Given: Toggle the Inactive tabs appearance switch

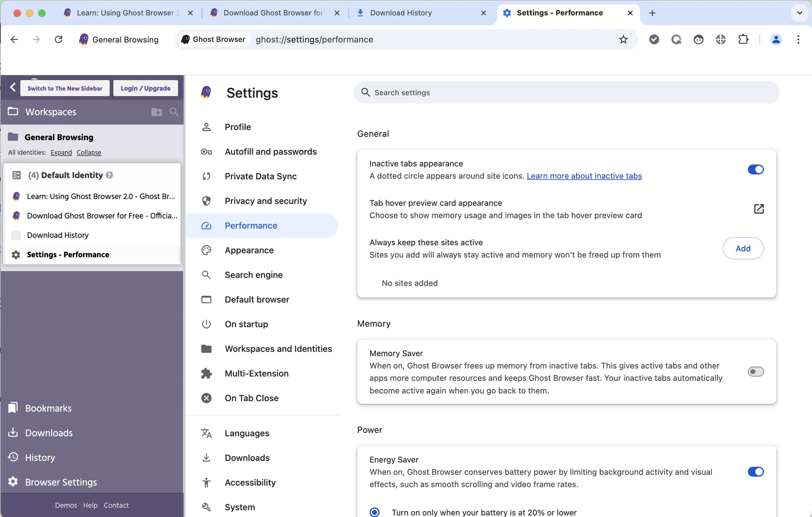Looking at the screenshot, I should (756, 169).
